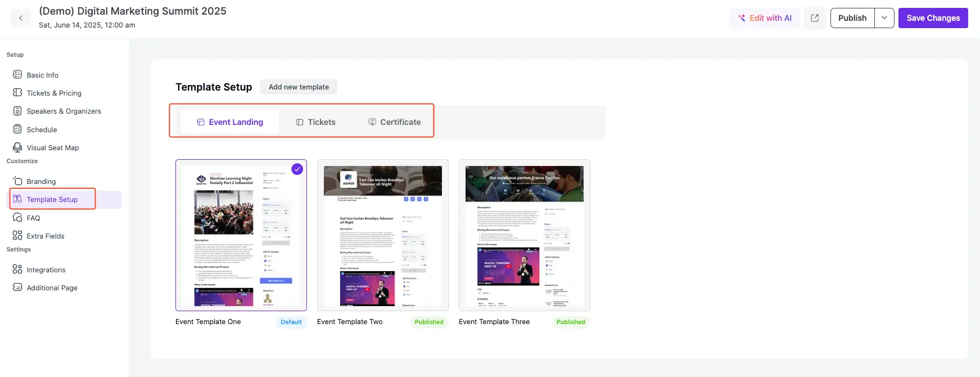Switch to the Certificate tab
The image size is (980, 377).
click(394, 122)
